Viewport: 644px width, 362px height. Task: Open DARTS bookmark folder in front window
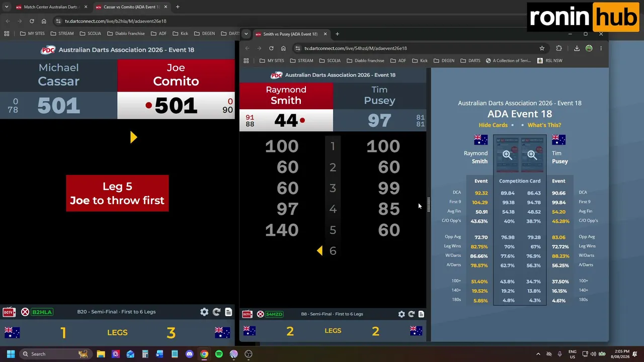point(470,61)
